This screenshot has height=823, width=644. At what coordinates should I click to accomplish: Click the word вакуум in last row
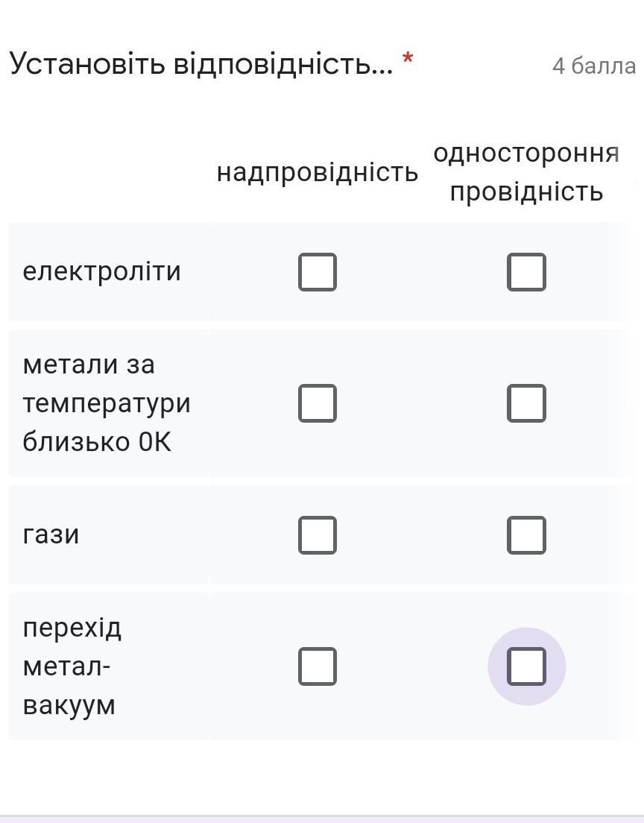pyautogui.click(x=69, y=705)
